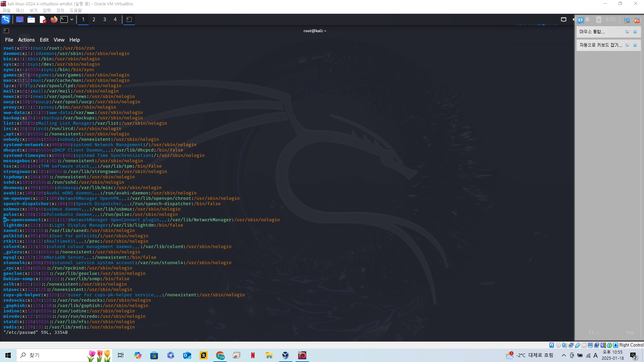
Task: Toggle the VirtualBox notification center button
Action: tap(580, 20)
